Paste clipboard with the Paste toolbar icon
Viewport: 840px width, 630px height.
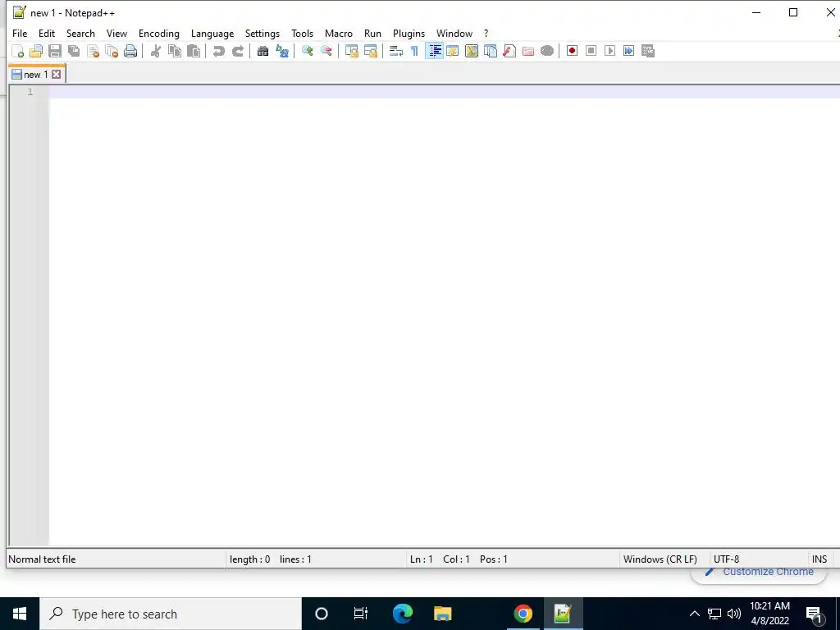tap(194, 51)
